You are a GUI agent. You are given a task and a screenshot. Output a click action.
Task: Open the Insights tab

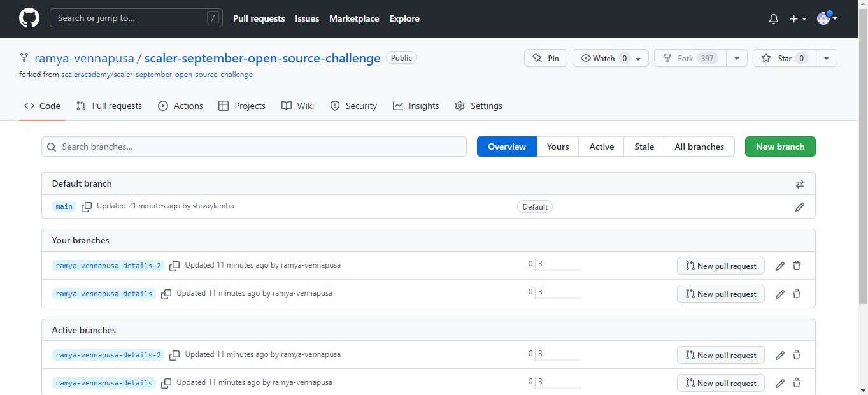(416, 106)
